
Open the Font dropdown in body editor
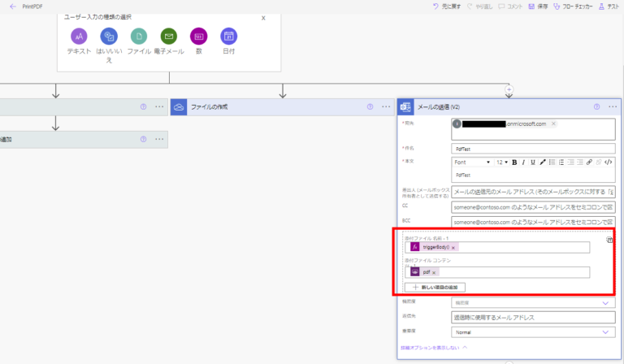(x=472, y=162)
